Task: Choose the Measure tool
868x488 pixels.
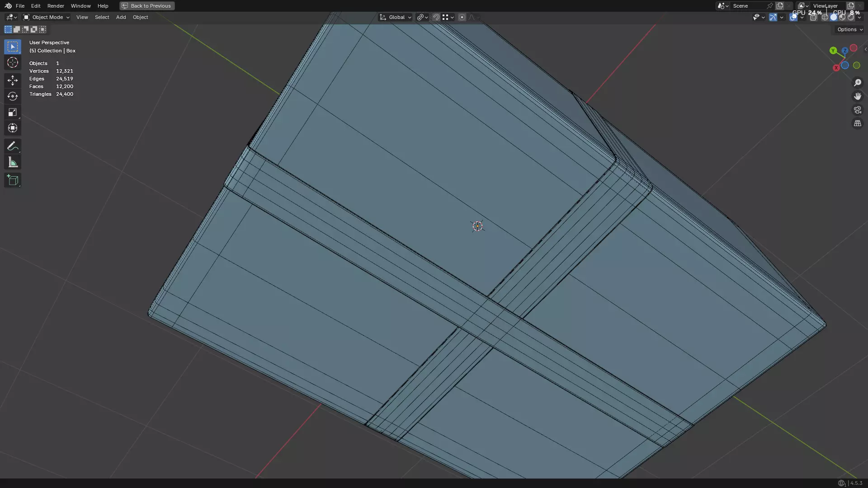Action: coord(13,162)
